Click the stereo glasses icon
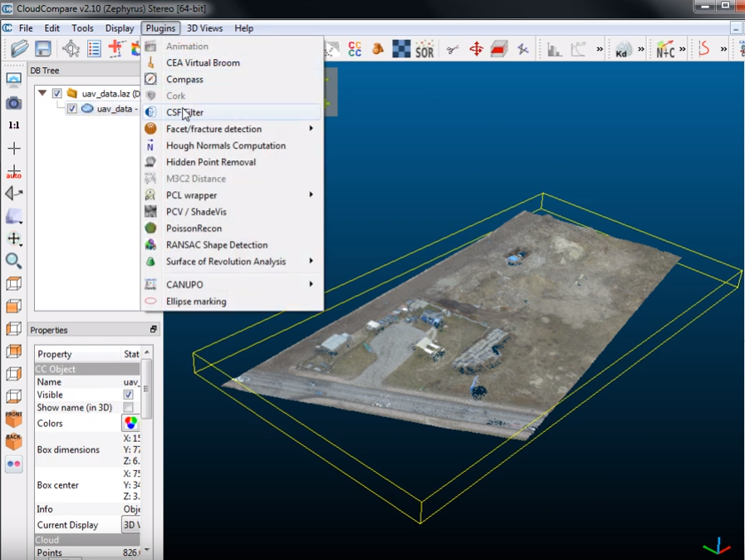The height and width of the screenshot is (560, 745). point(14,464)
